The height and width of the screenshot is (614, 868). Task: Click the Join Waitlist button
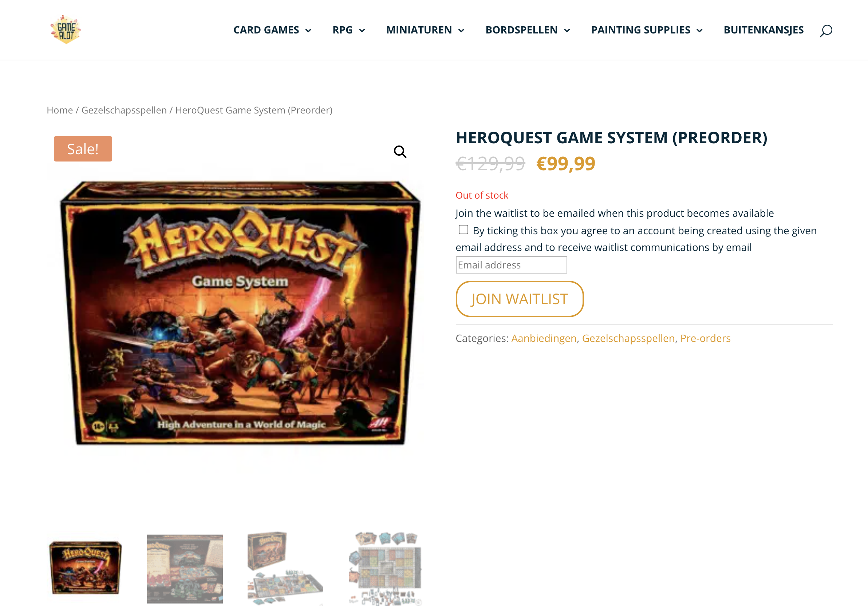[x=519, y=299]
